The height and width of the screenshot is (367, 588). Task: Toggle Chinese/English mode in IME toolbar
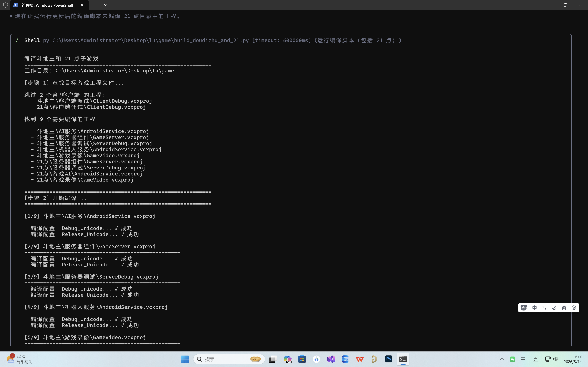click(x=534, y=308)
